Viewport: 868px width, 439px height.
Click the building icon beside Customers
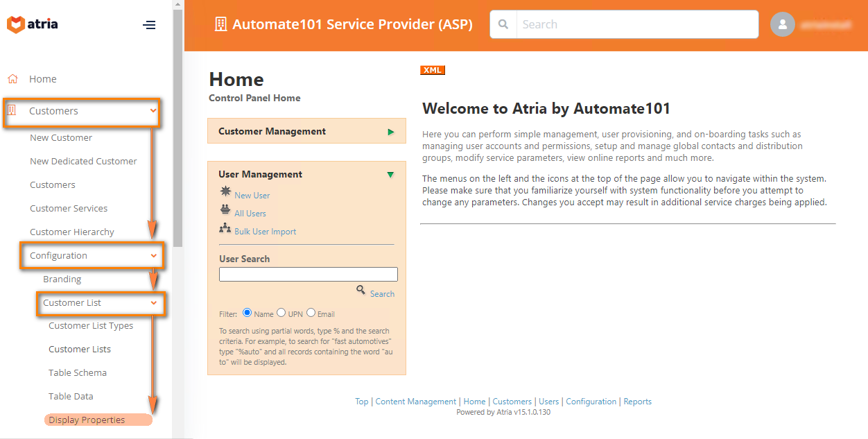12,110
